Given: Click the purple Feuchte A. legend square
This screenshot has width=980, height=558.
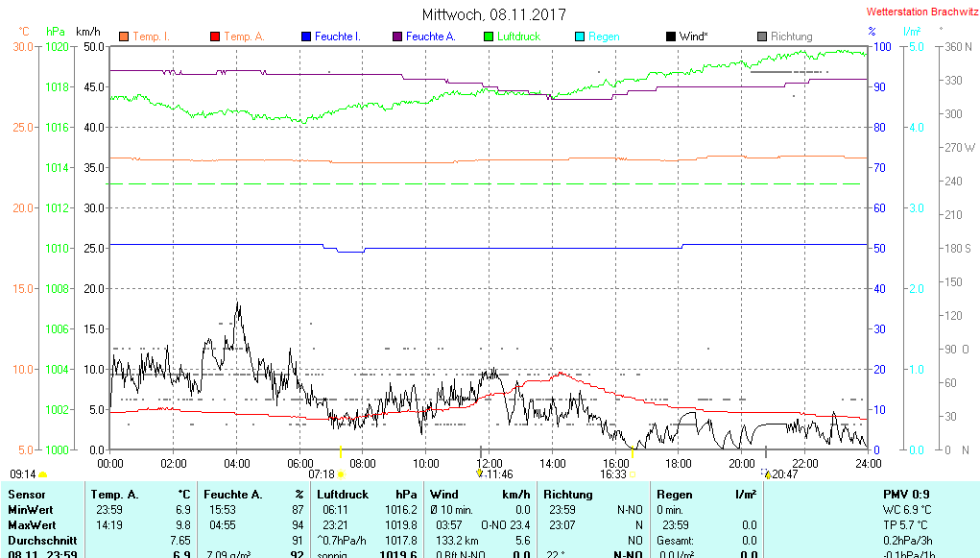Looking at the screenshot, I should 397,36.
